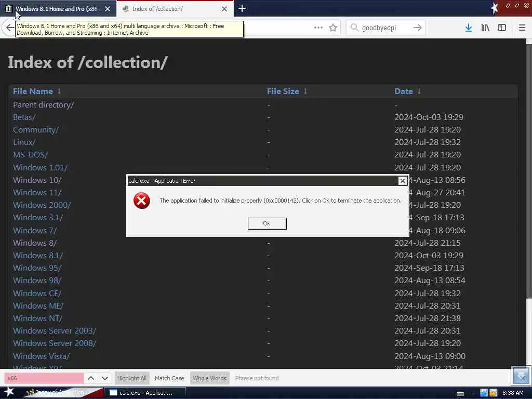This screenshot has width=532, height=399.
Task: Open the Windows 1.01/ folder
Action: [40, 168]
